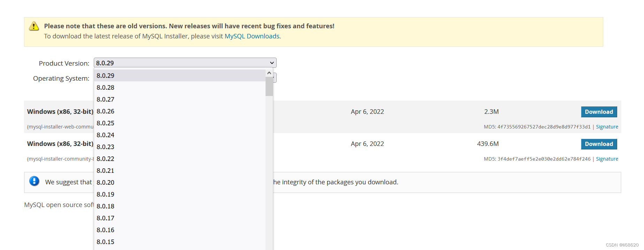
Task: Select version 8.0.29 from the list
Action: [x=180, y=75]
